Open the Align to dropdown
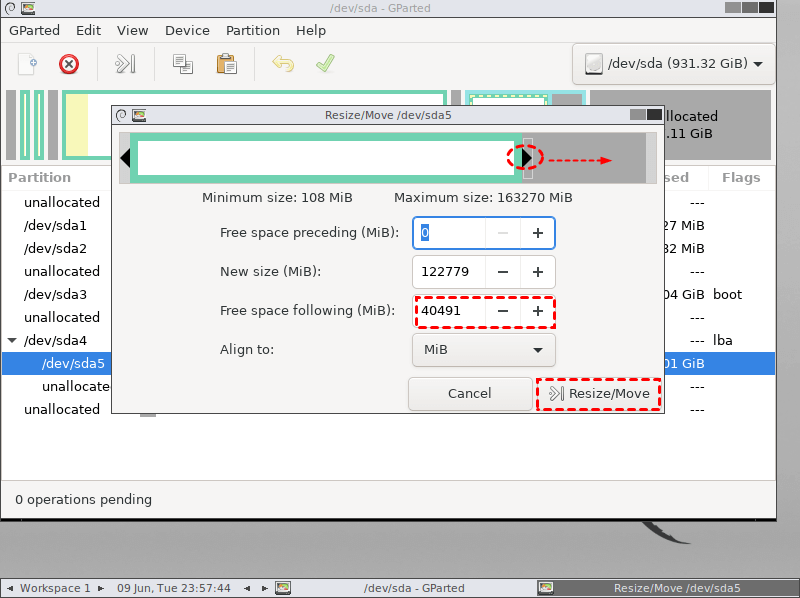The image size is (800, 598). coord(484,350)
